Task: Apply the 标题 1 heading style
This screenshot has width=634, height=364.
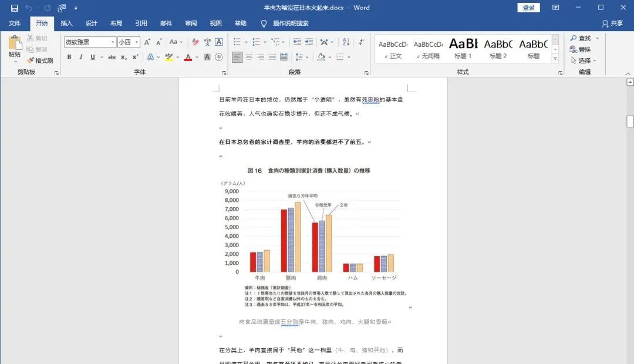Action: tap(463, 49)
